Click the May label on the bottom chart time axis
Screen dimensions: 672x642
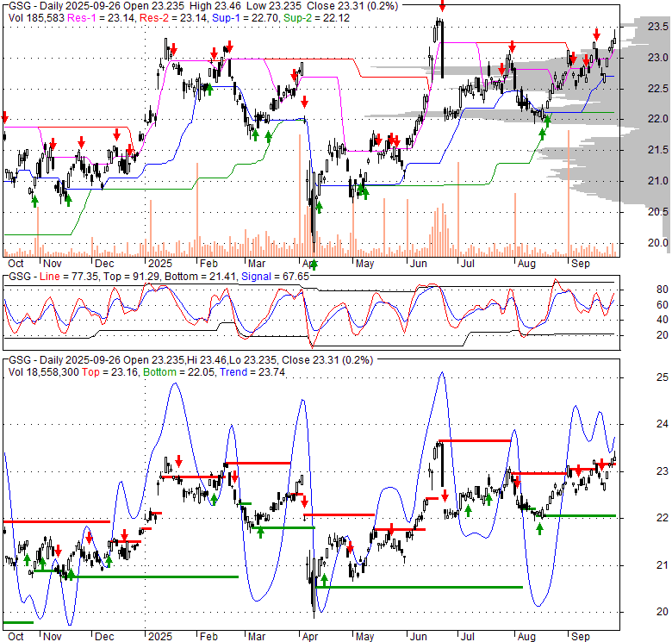pos(364,636)
